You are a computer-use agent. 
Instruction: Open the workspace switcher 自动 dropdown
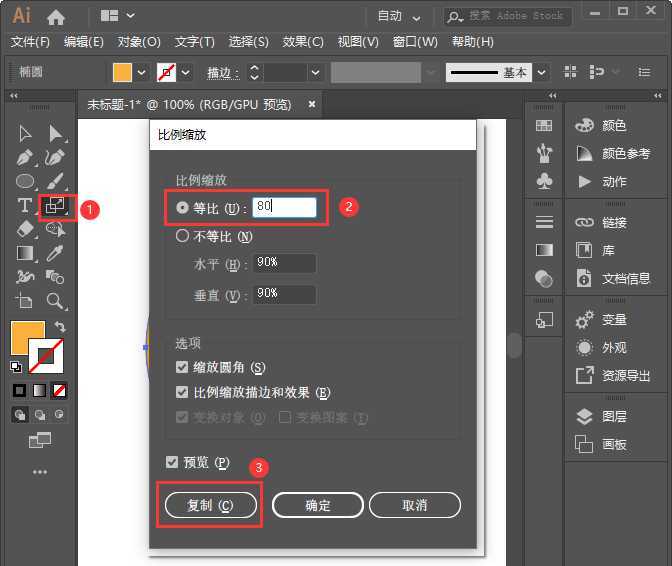399,16
